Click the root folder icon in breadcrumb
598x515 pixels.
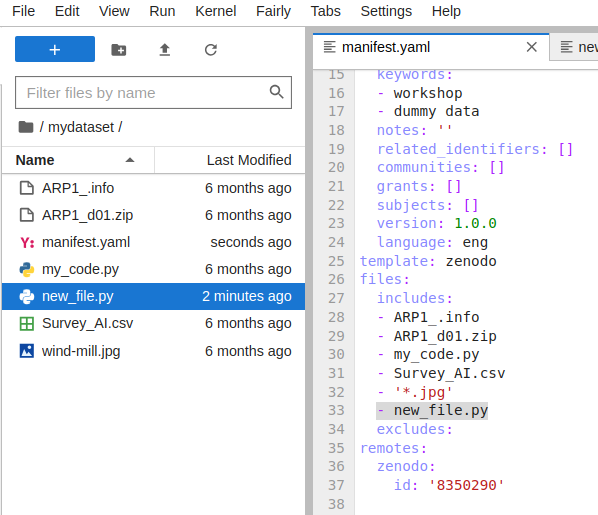pyautogui.click(x=26, y=127)
